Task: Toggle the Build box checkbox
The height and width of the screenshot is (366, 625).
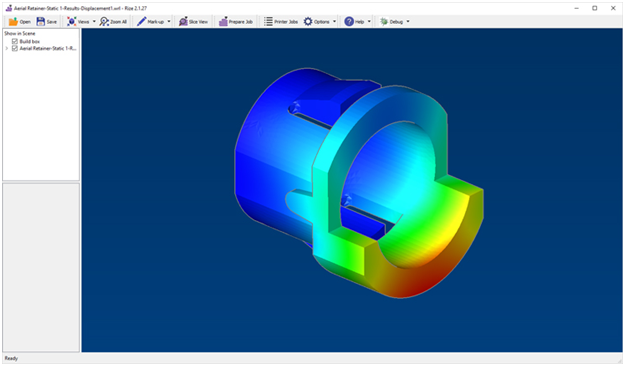Action: [x=15, y=41]
